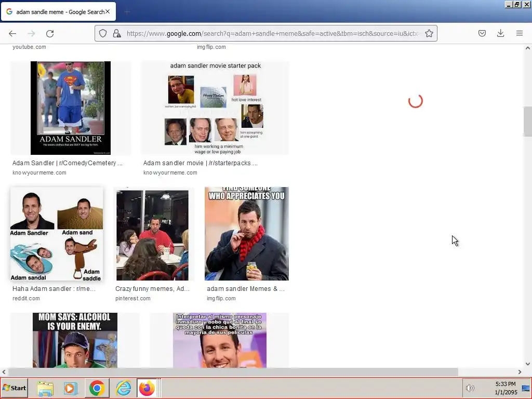Open Google Chrome from the taskbar
Viewport: 532px width, 399px height.
(x=97, y=388)
